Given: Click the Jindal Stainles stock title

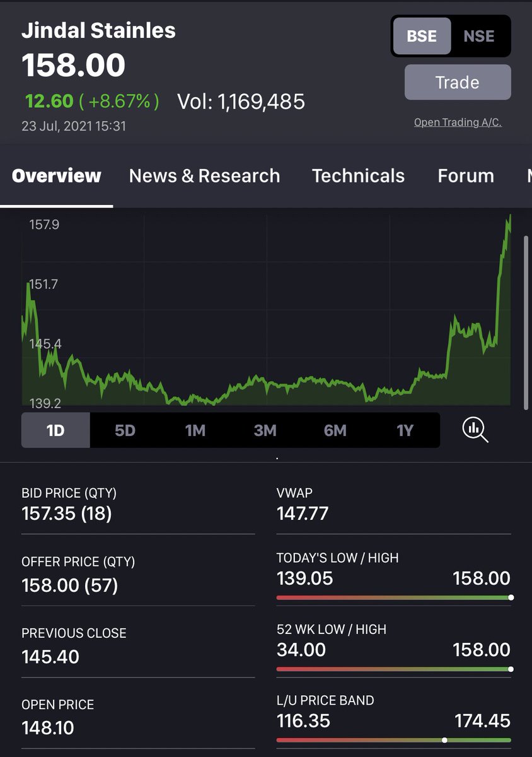Looking at the screenshot, I should (98, 30).
